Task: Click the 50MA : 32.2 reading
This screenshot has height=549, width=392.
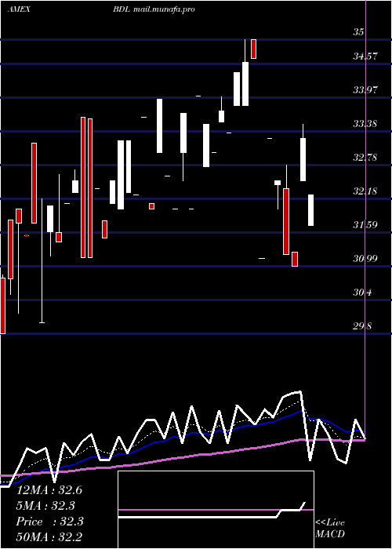Action: 49,537
